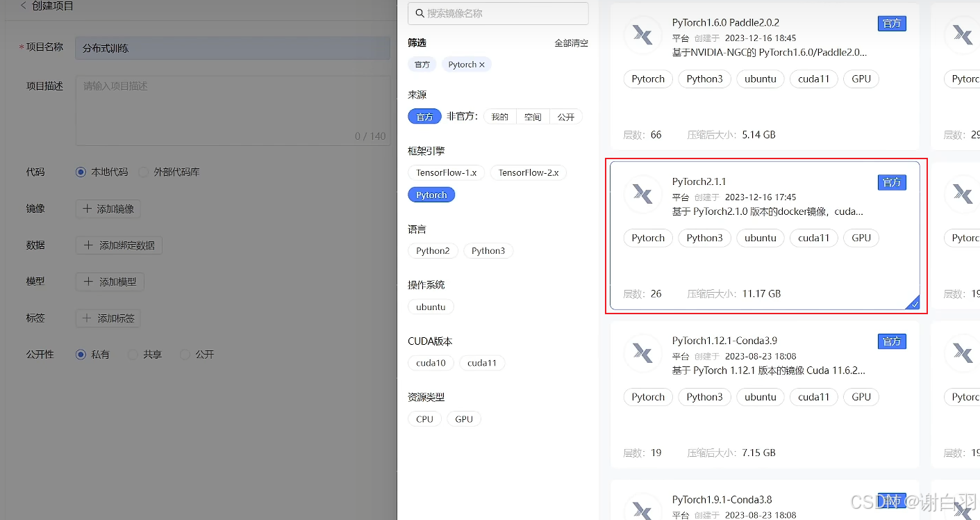
Task: Click the 项目描述 text area
Action: (233, 111)
